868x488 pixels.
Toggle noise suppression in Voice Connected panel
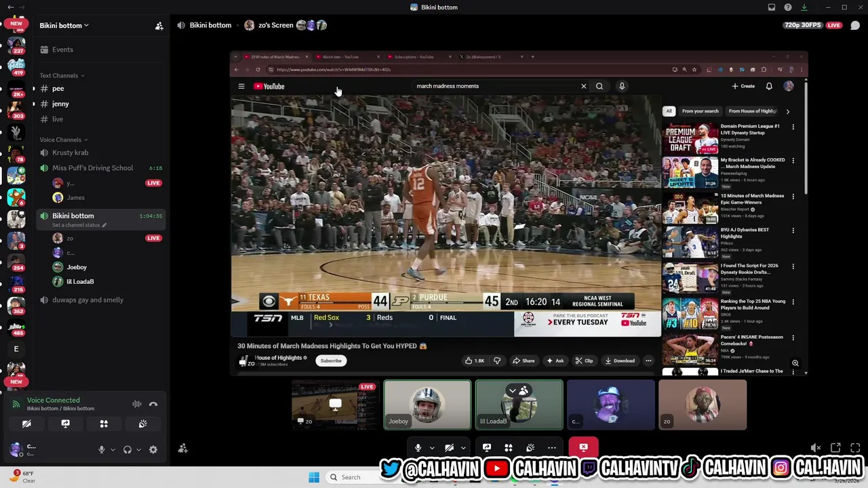[137, 404]
